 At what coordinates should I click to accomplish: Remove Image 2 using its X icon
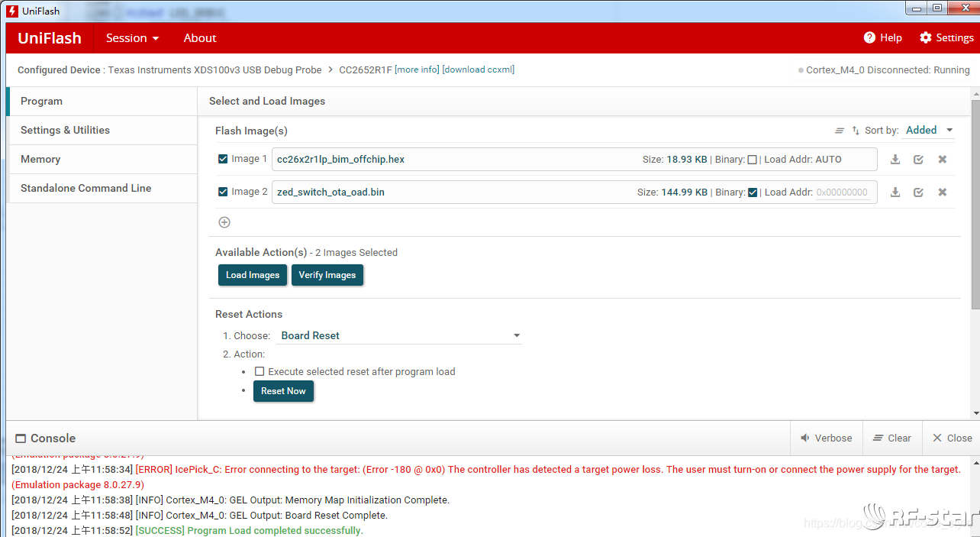pyautogui.click(x=942, y=192)
